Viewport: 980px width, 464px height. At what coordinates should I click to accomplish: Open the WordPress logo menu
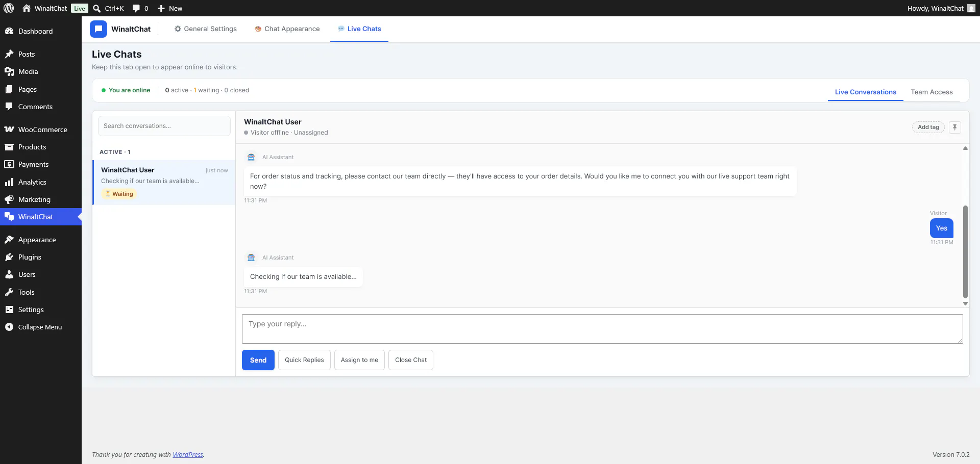tap(9, 8)
